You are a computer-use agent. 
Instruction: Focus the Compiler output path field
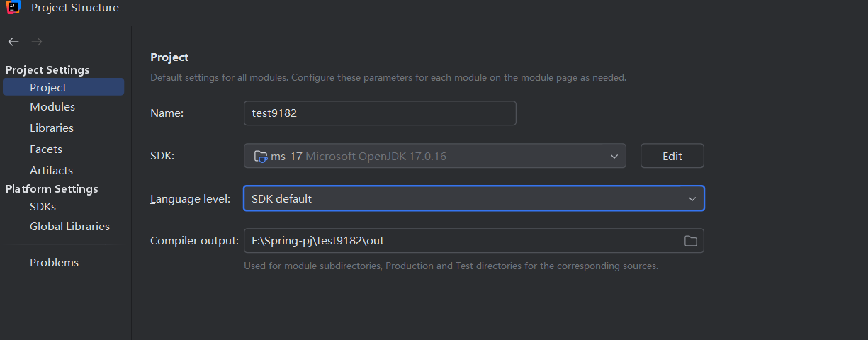point(473,241)
